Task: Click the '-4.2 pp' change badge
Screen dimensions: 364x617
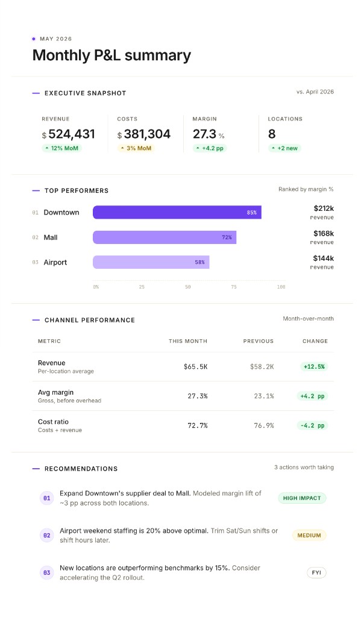Action: point(312,426)
